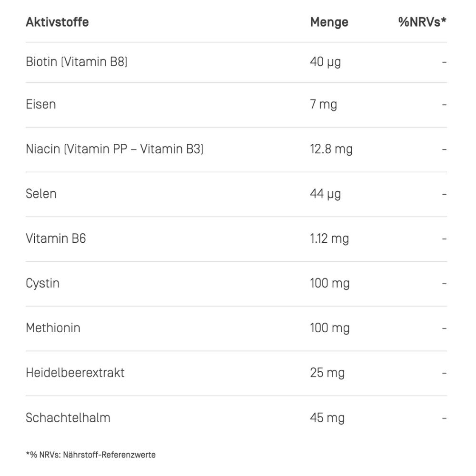476x476 pixels.
Task: Click the 45 mg Schachtelhalm amount
Action: click(327, 417)
